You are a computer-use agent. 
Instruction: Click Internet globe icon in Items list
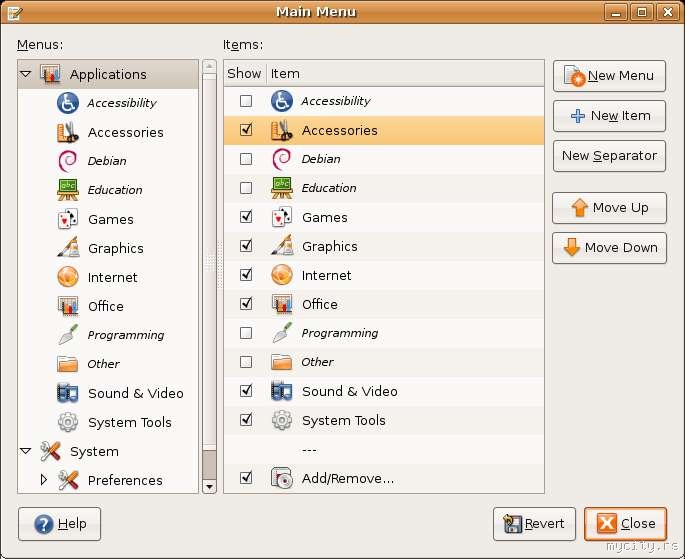[x=282, y=275]
